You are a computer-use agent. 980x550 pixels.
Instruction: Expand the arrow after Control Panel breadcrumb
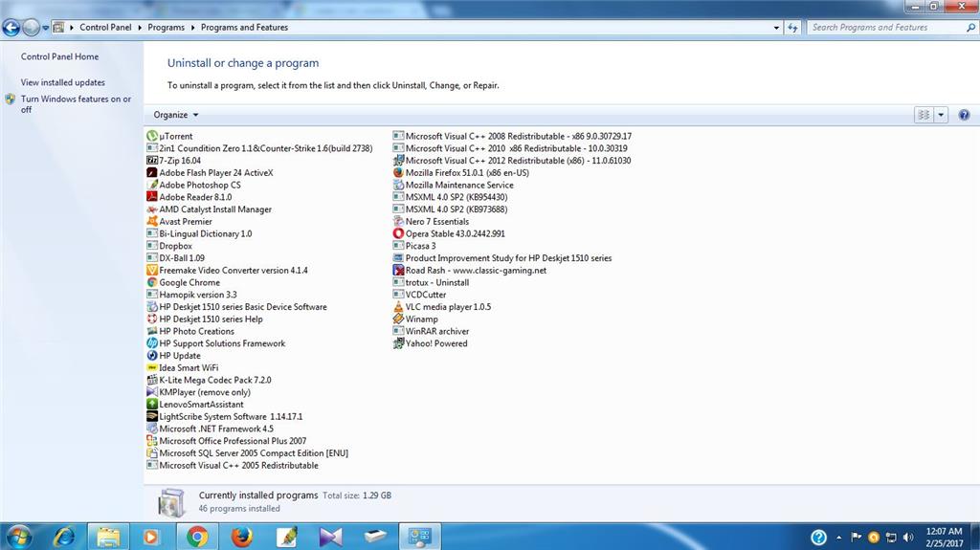click(140, 28)
